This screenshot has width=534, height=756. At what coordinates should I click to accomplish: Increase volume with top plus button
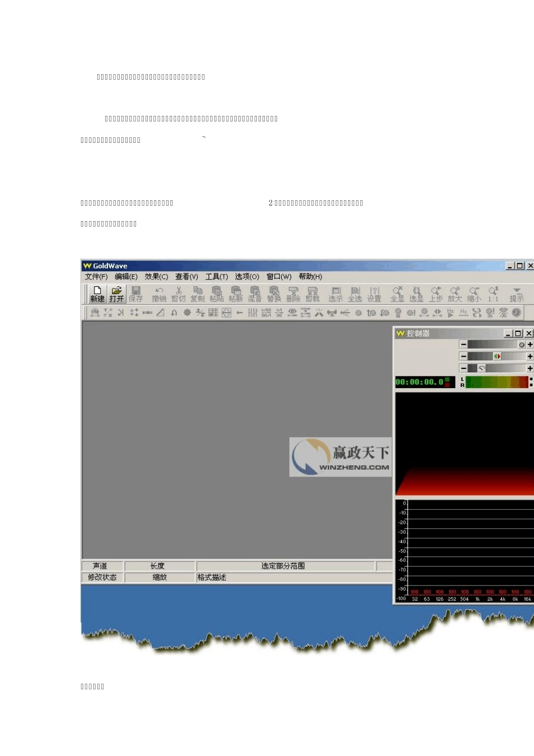pyautogui.click(x=530, y=344)
